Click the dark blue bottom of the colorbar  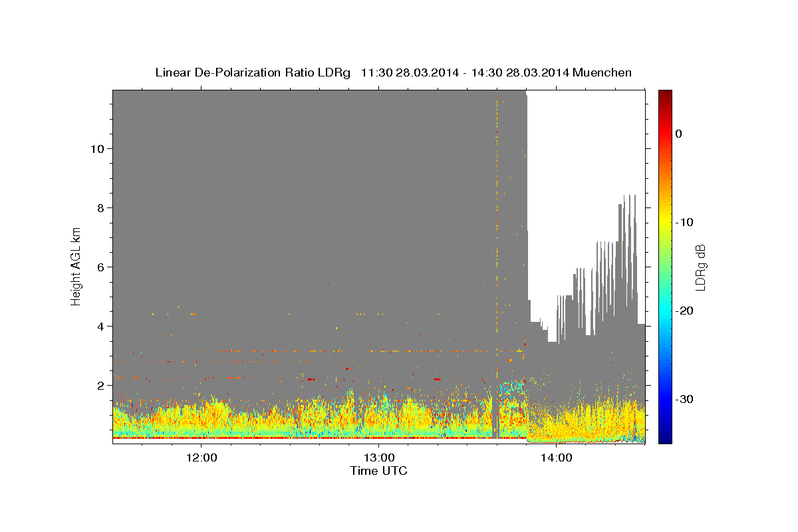[665, 438]
